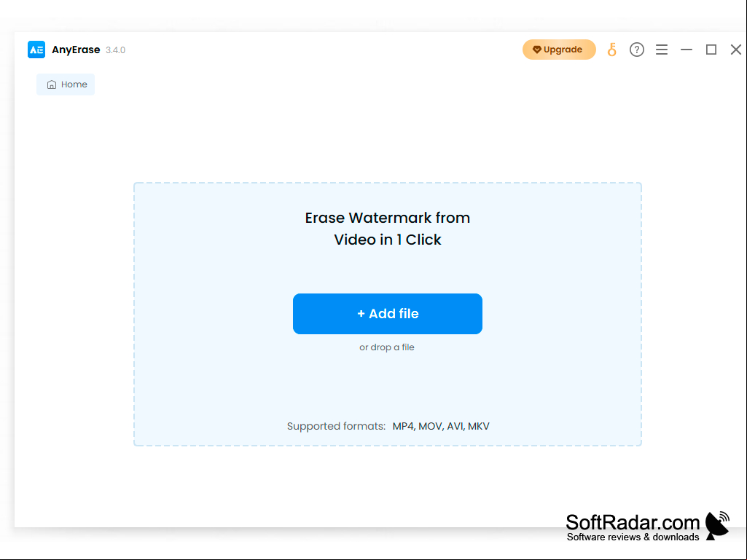This screenshot has width=747, height=560.
Task: Click the plus sign on Add file
Action: (361, 313)
